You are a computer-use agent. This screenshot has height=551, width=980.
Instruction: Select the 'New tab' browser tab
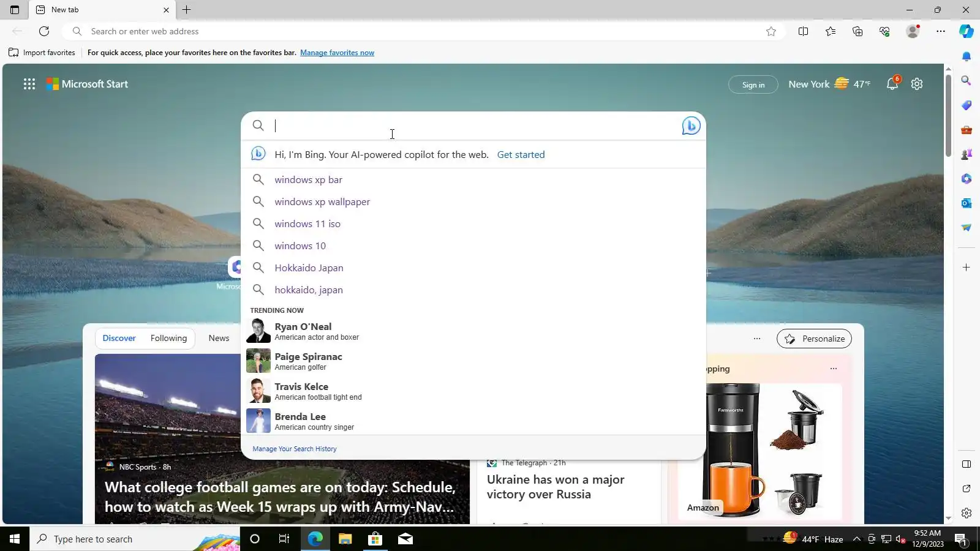point(102,10)
